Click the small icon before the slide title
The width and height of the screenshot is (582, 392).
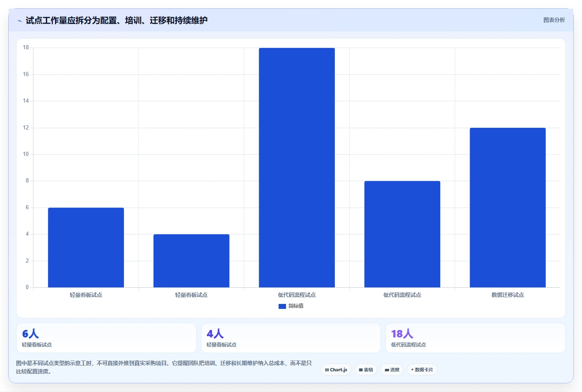click(19, 21)
